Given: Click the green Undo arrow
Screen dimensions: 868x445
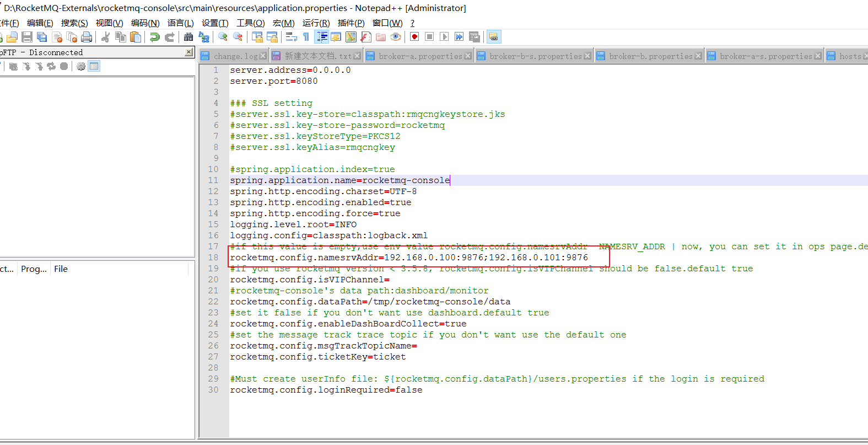Looking at the screenshot, I should (x=155, y=37).
